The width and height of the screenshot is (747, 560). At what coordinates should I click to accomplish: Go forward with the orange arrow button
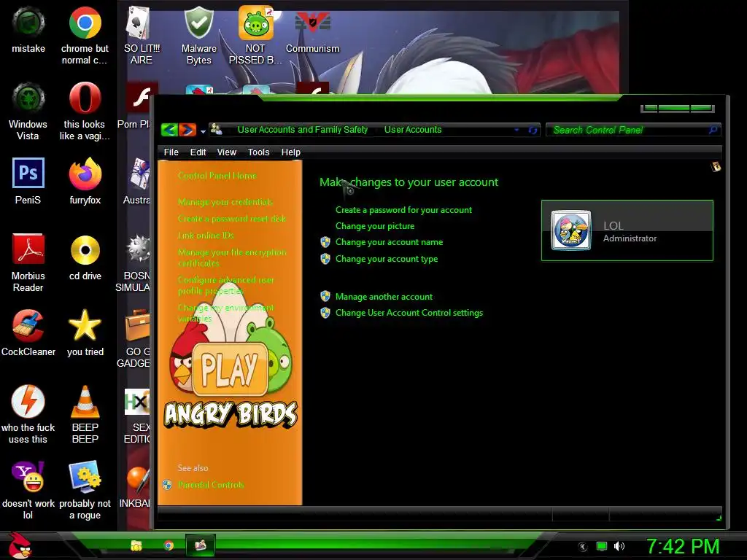click(187, 130)
